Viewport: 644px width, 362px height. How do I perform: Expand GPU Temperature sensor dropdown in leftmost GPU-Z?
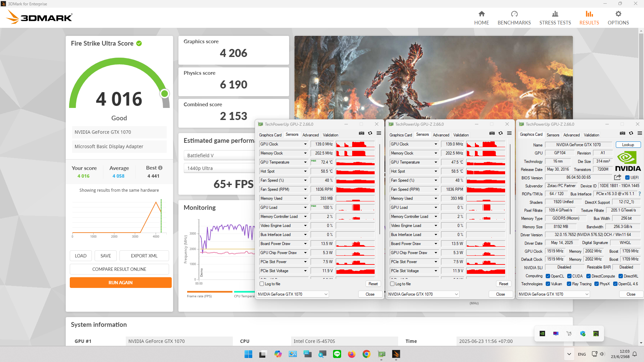tap(305, 162)
